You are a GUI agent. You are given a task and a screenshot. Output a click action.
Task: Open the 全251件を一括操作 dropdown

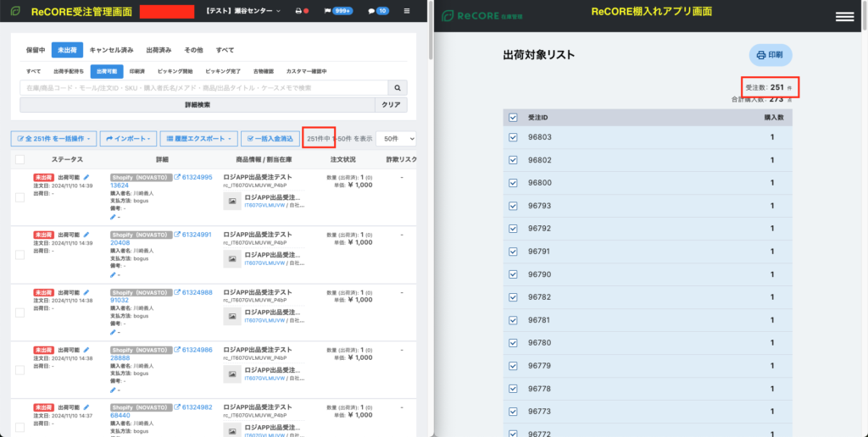pos(54,139)
